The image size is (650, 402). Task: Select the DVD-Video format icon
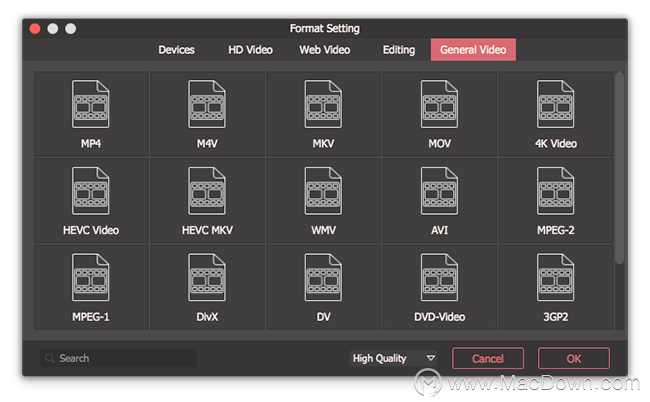(439, 277)
